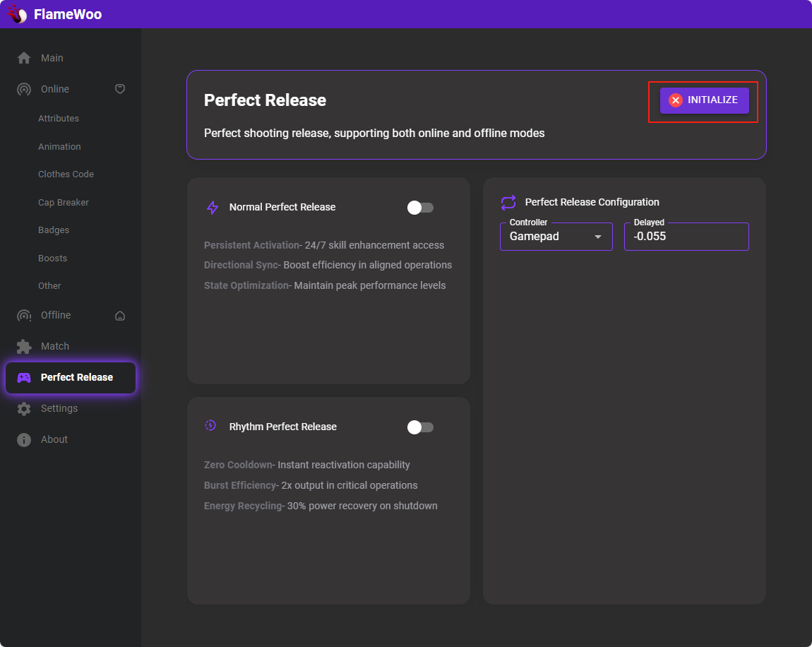Click the Match puzzle piece icon
The height and width of the screenshot is (647, 812).
tap(24, 346)
